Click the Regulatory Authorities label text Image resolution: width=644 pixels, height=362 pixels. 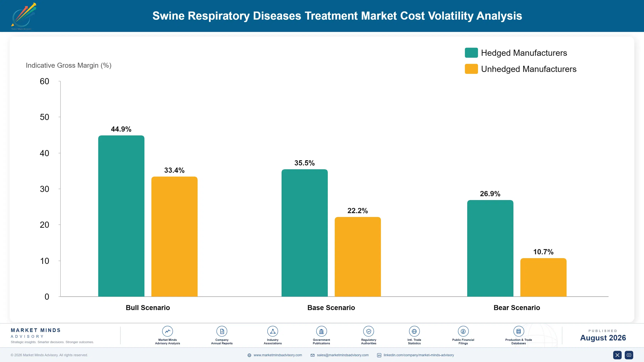coord(368,342)
